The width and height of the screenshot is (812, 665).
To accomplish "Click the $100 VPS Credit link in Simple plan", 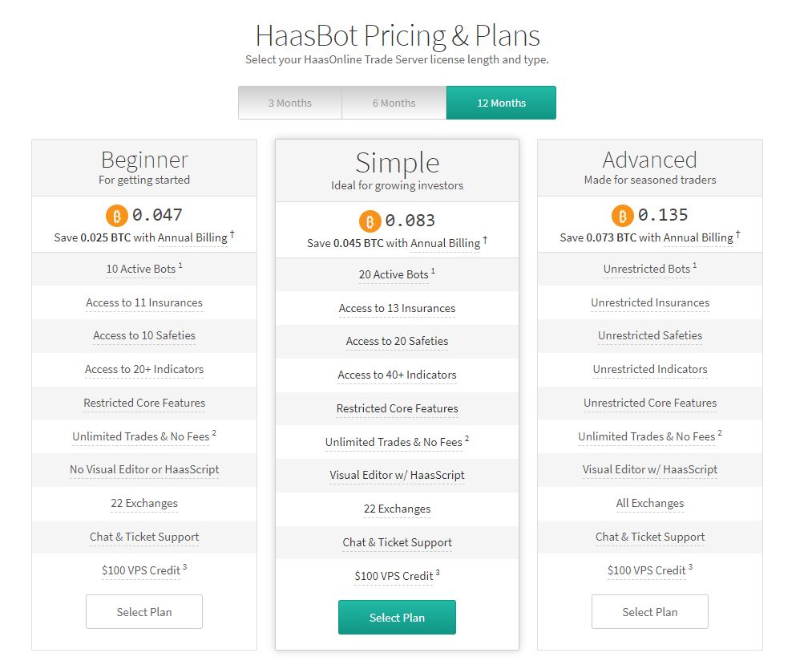I will (394, 576).
